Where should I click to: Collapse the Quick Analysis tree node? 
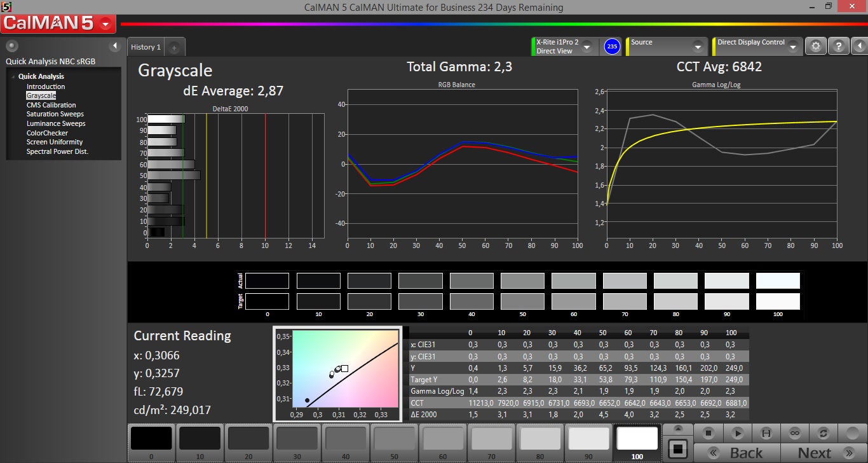(x=14, y=76)
